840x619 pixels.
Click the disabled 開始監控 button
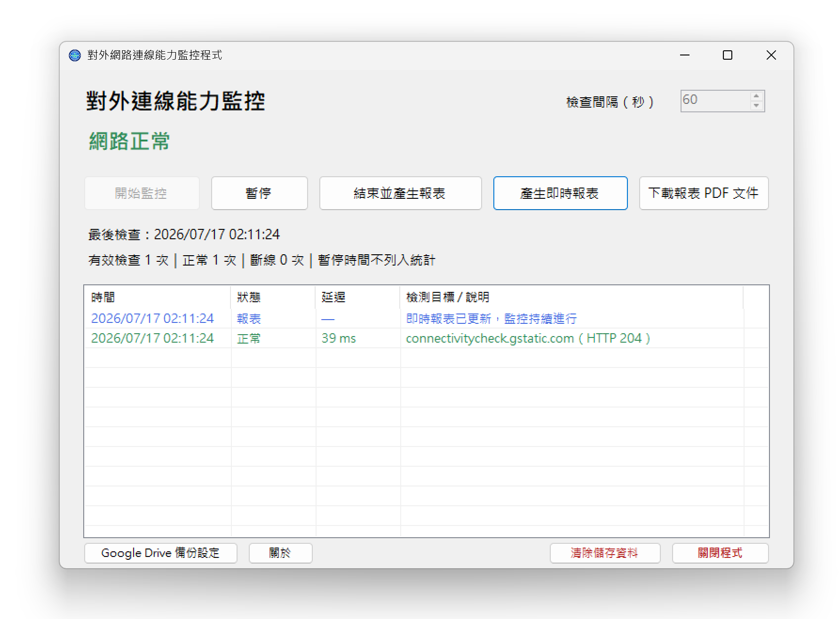click(x=142, y=193)
